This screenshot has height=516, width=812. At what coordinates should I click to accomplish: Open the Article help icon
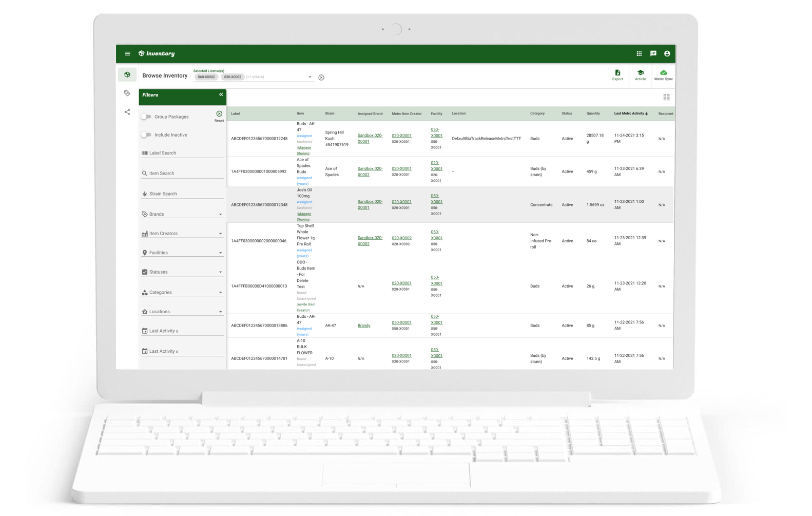coord(640,75)
